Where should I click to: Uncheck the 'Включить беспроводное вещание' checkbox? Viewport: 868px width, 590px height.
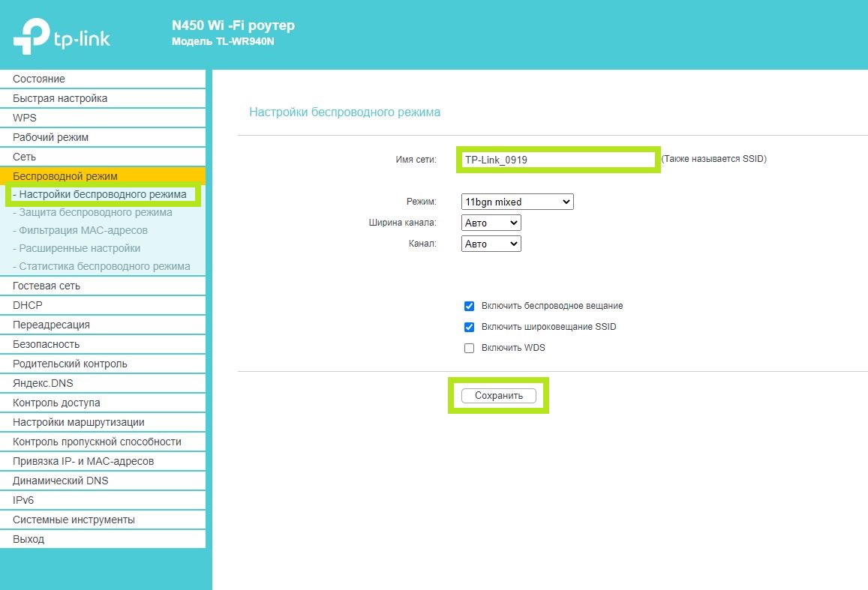point(470,306)
